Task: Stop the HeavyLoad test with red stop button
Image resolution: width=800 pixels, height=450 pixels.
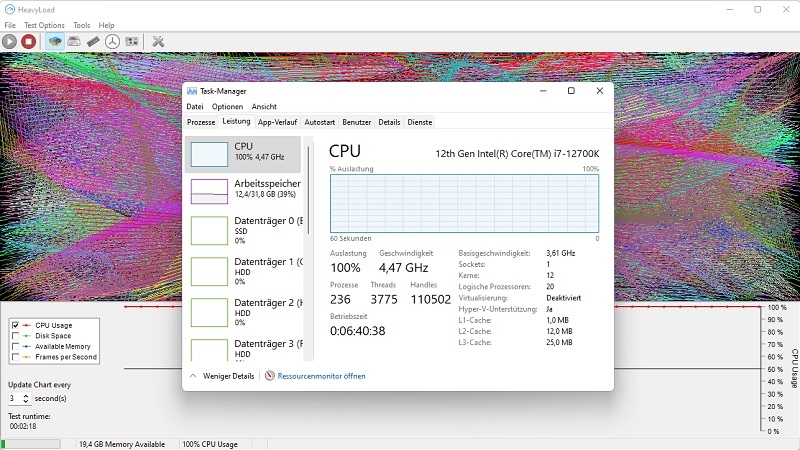Action: tap(29, 41)
